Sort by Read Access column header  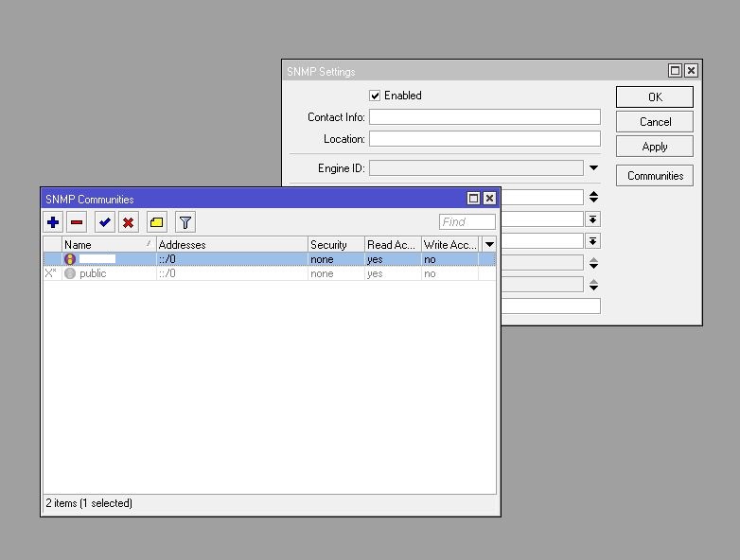pyautogui.click(x=393, y=244)
